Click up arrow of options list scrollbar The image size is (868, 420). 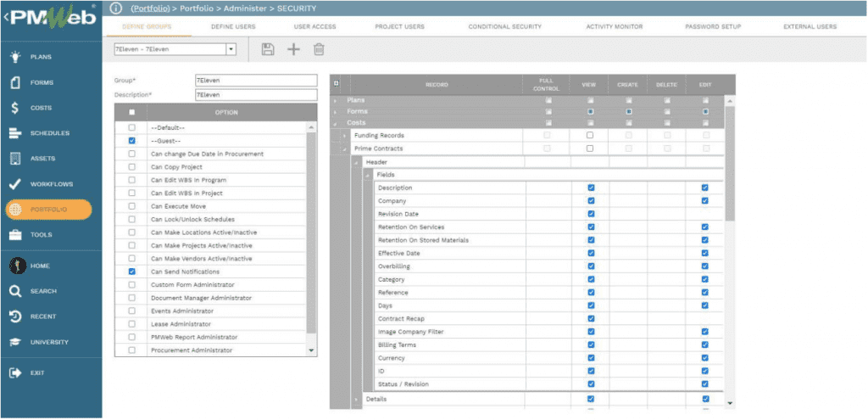310,128
